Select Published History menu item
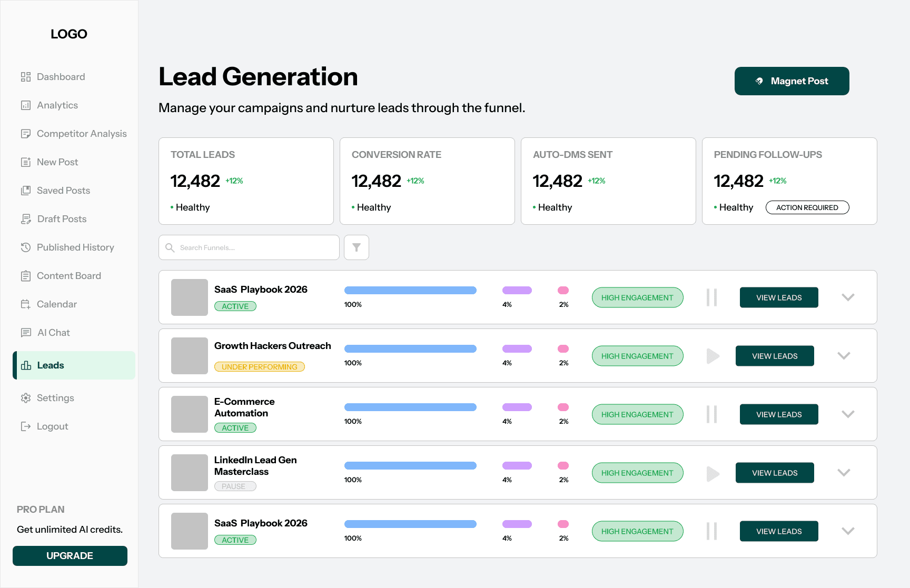 click(x=75, y=247)
